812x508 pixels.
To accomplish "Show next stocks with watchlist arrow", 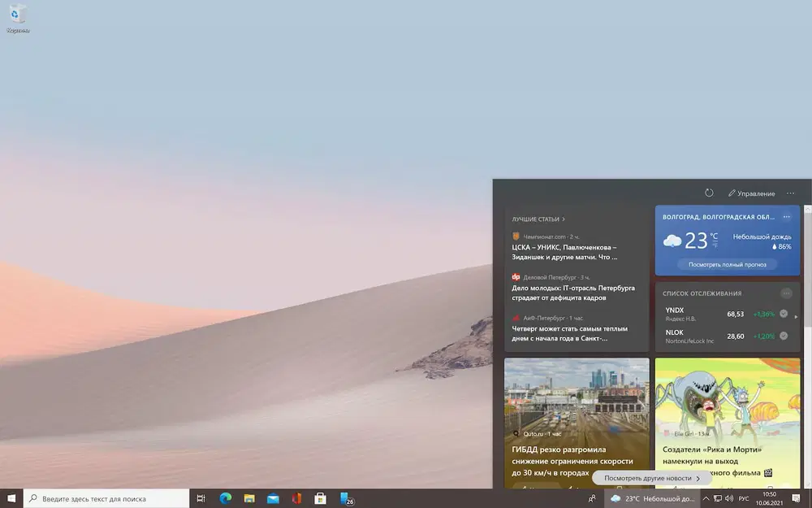I will (796, 316).
